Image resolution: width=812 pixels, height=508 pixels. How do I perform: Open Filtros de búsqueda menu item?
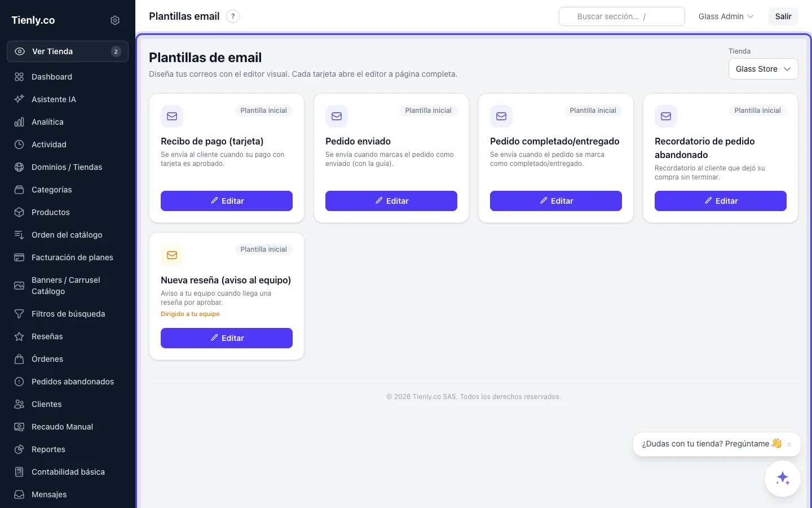pyautogui.click(x=68, y=314)
